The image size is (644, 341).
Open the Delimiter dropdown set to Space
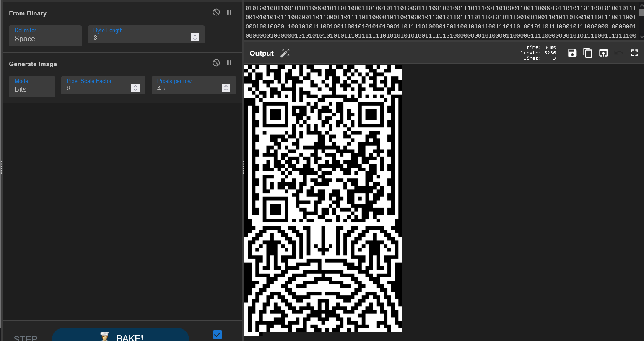(45, 36)
